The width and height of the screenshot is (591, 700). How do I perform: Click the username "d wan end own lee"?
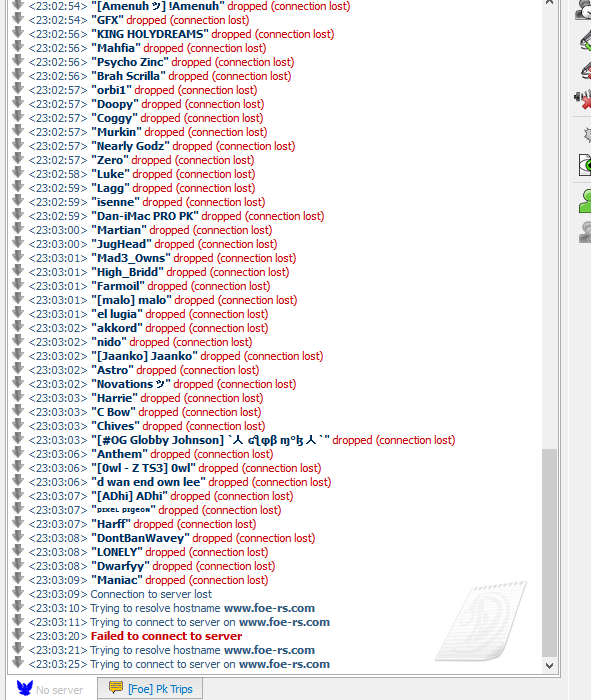pos(149,482)
